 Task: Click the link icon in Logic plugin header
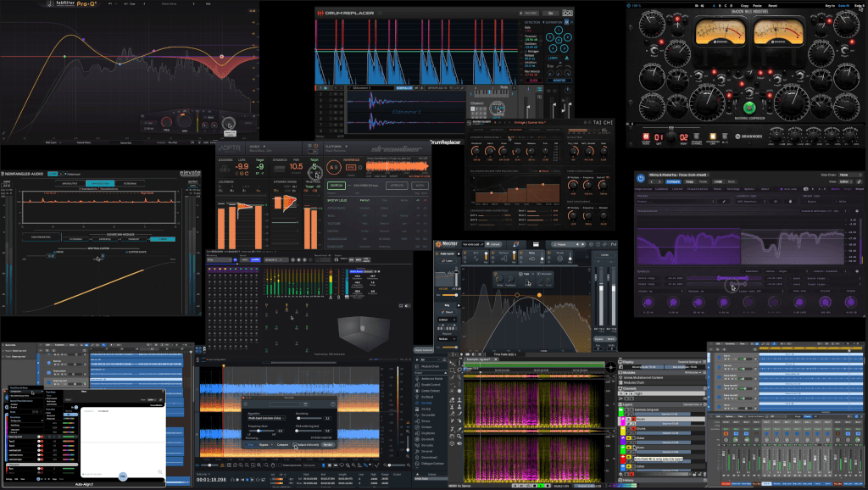(x=860, y=181)
